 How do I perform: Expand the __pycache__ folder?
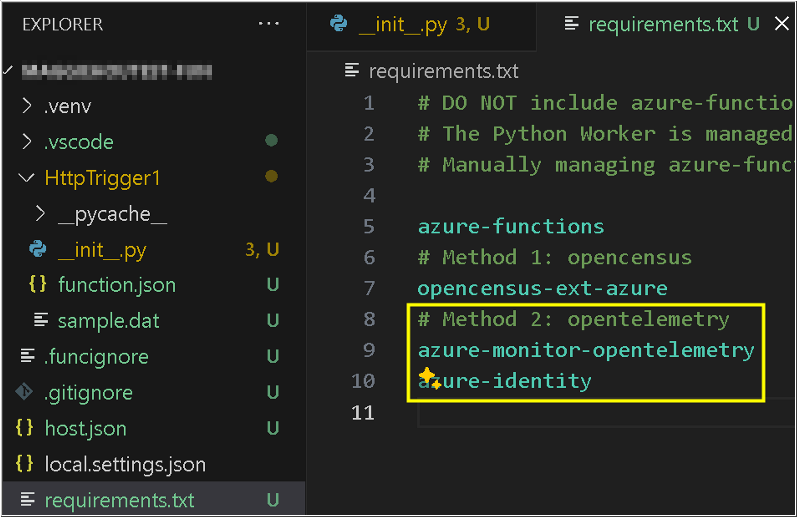click(x=40, y=214)
